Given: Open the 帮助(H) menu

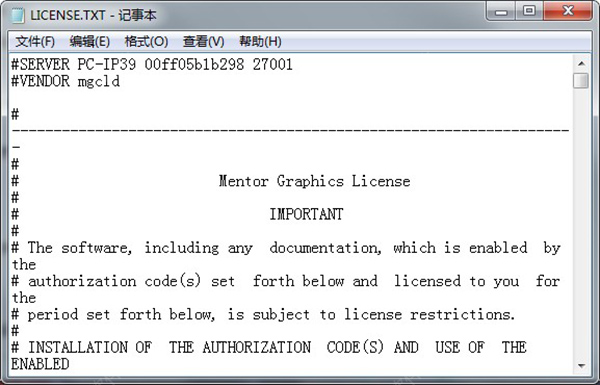Looking at the screenshot, I should [260, 41].
